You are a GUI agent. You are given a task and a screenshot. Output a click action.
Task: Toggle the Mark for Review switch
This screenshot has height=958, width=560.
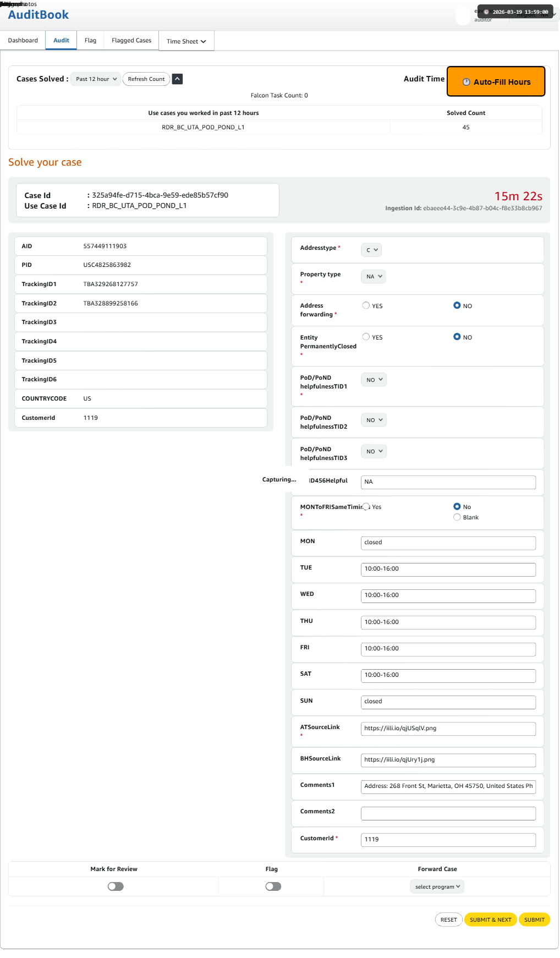(116, 886)
